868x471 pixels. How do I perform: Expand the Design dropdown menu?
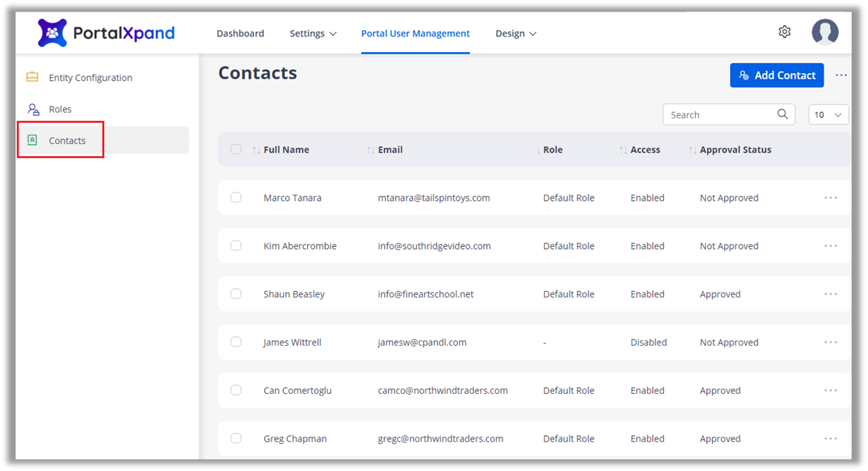coord(516,33)
